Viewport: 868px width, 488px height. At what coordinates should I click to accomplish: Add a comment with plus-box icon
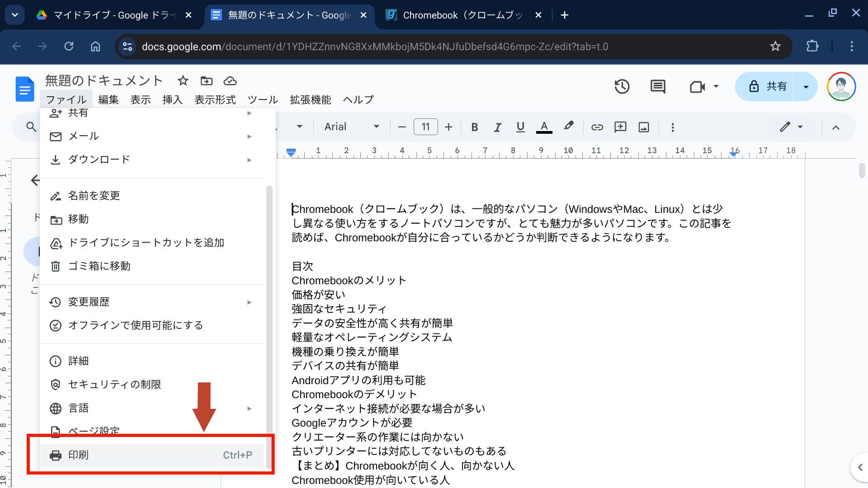pos(620,127)
